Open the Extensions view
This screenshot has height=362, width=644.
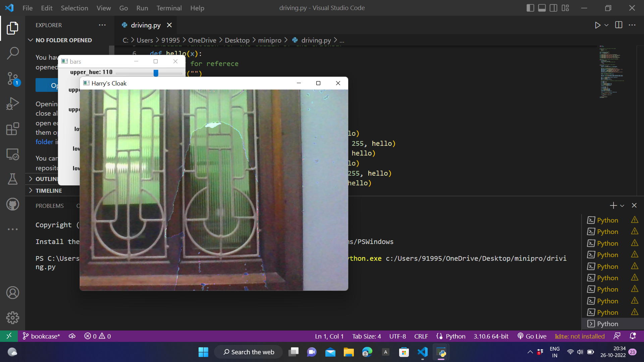12,129
